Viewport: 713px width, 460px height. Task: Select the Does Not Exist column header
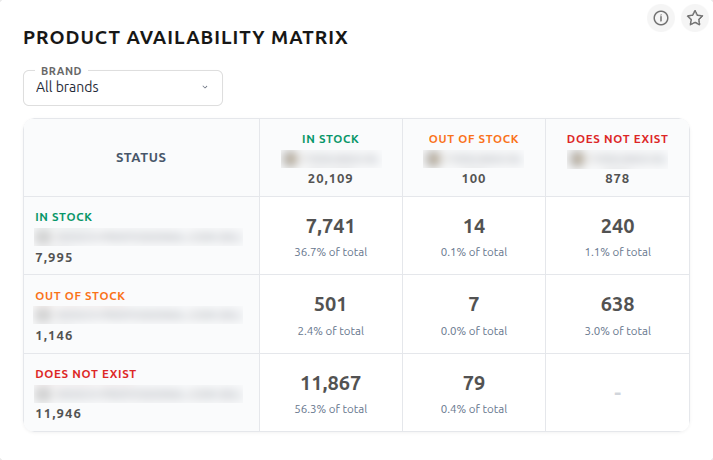click(x=617, y=139)
